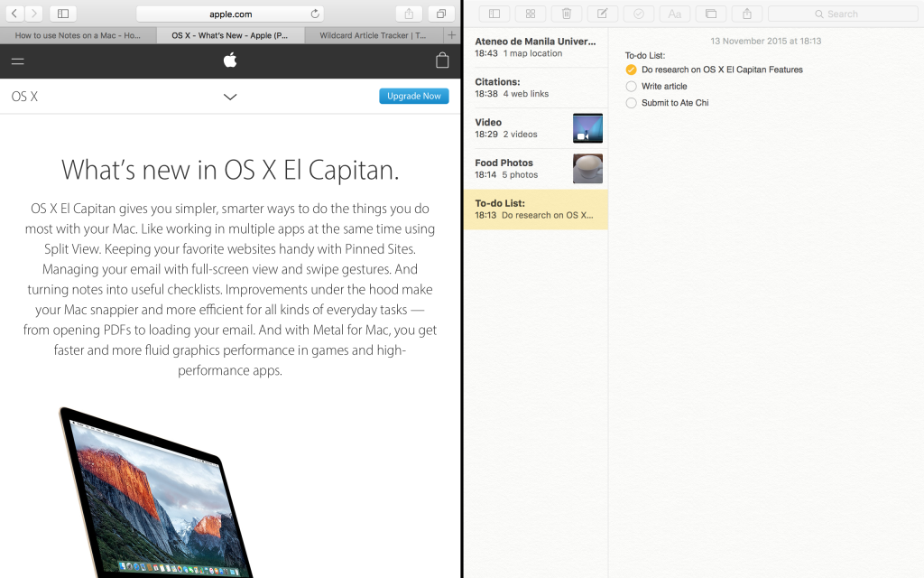The width and height of the screenshot is (924, 578).
Task: Switch to Wildcard Article Tracker tab
Action: (373, 35)
